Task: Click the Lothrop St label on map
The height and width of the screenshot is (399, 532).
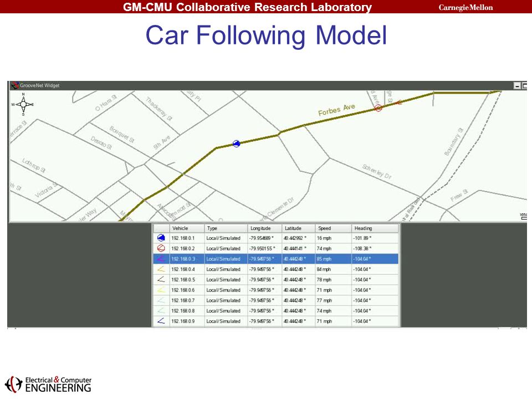Action: tap(34, 165)
